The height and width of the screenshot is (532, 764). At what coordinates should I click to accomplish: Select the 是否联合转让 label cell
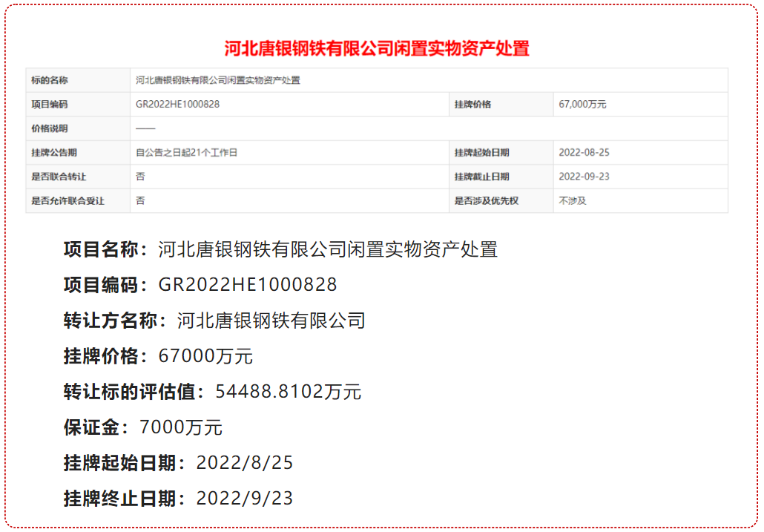[x=78, y=177]
